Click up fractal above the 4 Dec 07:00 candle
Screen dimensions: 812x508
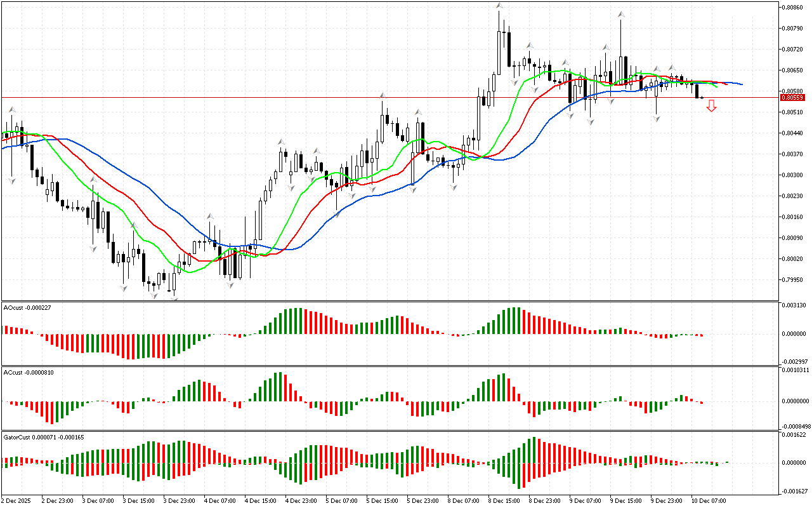[x=210, y=217]
